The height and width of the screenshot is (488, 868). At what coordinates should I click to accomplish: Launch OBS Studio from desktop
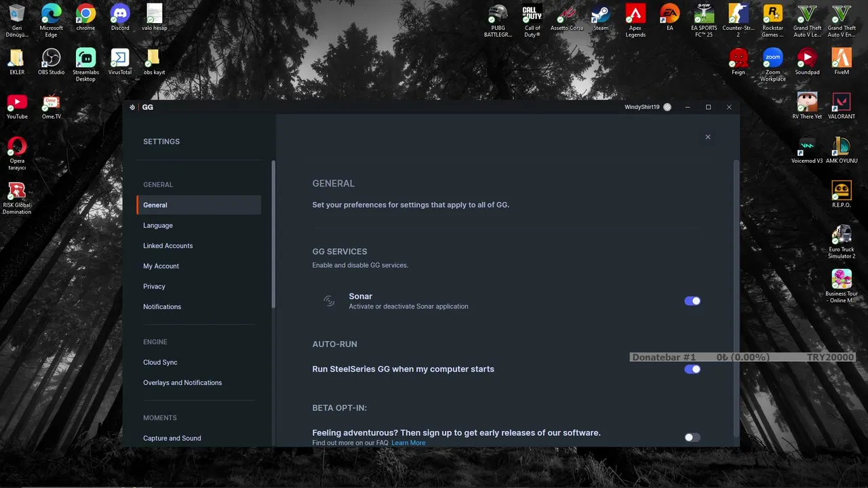click(x=52, y=58)
